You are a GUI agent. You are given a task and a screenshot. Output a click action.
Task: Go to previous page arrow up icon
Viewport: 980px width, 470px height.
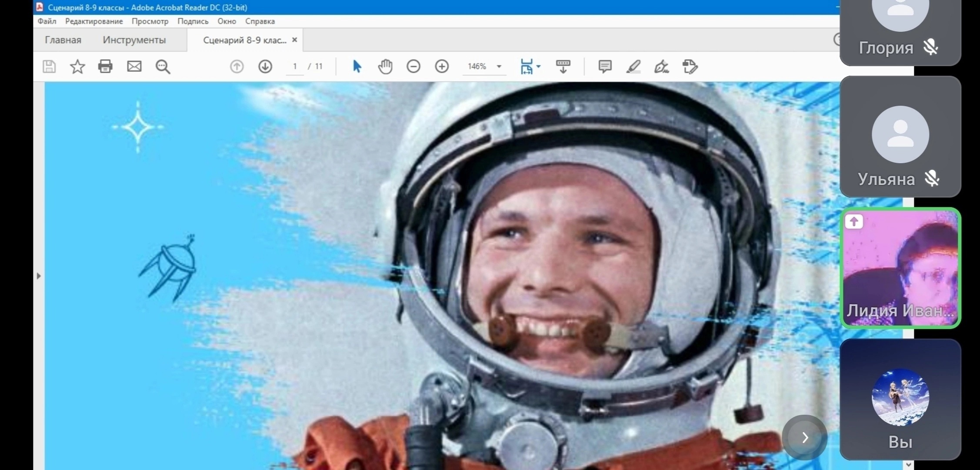pyautogui.click(x=237, y=67)
